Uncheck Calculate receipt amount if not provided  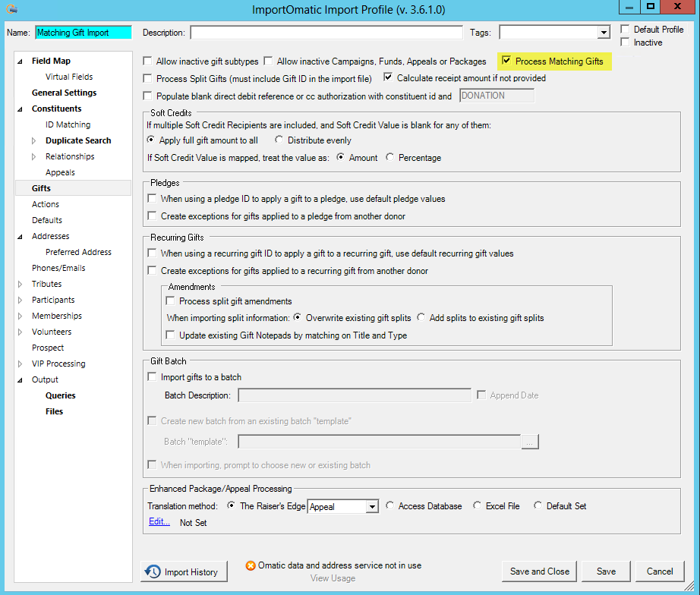pyautogui.click(x=388, y=77)
